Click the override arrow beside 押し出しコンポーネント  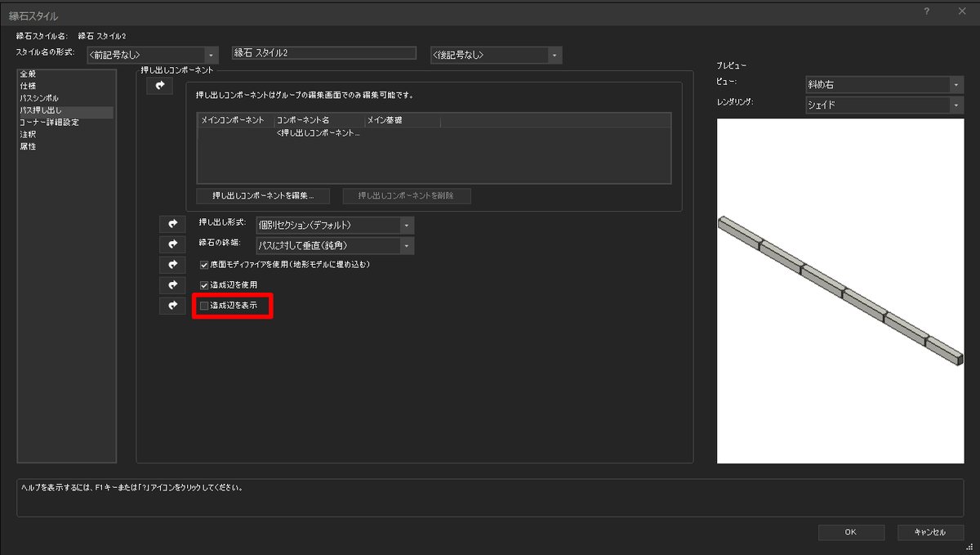161,85
